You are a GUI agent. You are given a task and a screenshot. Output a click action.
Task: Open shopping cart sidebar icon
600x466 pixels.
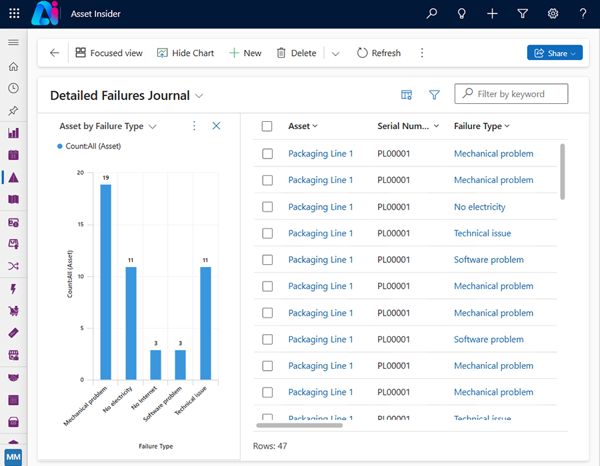13,311
